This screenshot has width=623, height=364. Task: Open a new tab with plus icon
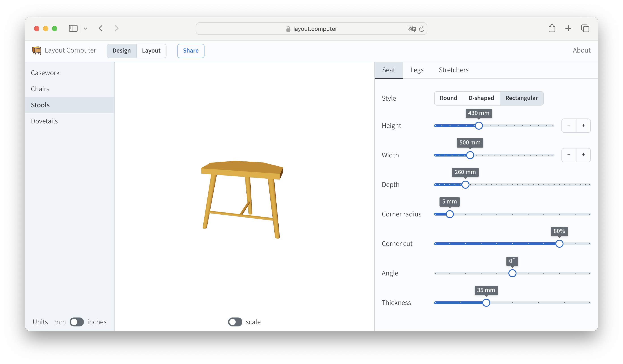[x=568, y=28]
